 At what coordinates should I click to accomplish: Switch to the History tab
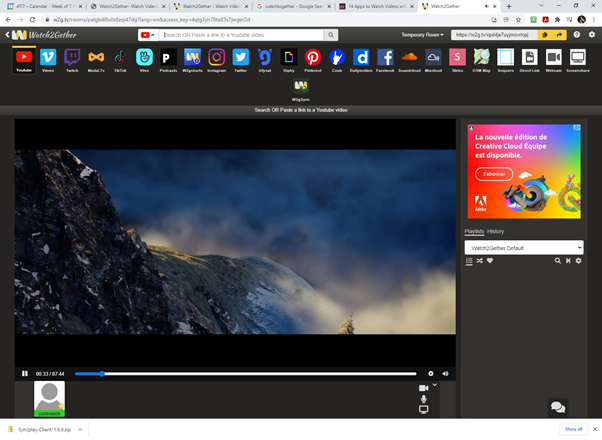coord(495,231)
